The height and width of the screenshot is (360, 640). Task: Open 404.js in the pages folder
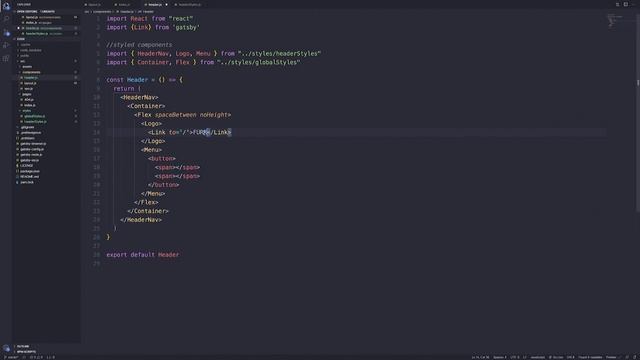tap(29, 100)
